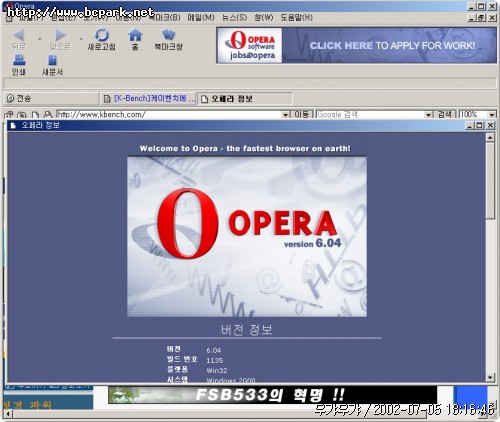This screenshot has width=500, height=422.
Task: Click the platform value Win32
Action: [217, 370]
